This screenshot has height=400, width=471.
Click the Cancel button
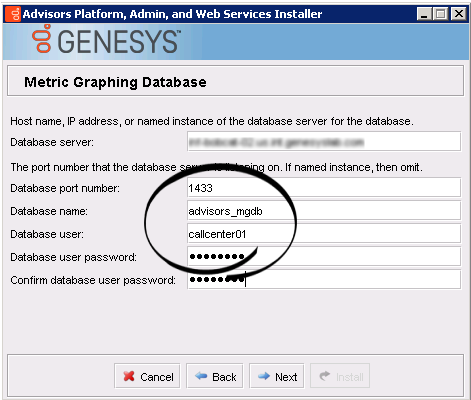coord(147,376)
